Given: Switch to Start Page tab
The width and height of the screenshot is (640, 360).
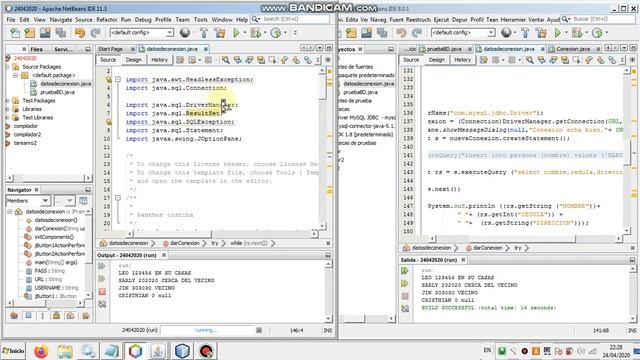Looking at the screenshot, I should (x=110, y=49).
